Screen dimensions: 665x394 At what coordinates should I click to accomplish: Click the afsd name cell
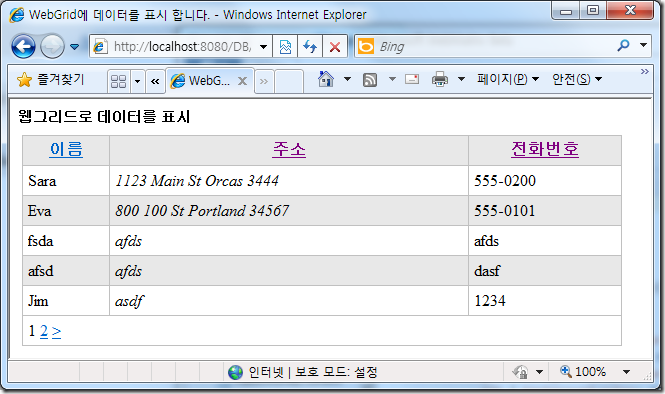(x=66, y=271)
